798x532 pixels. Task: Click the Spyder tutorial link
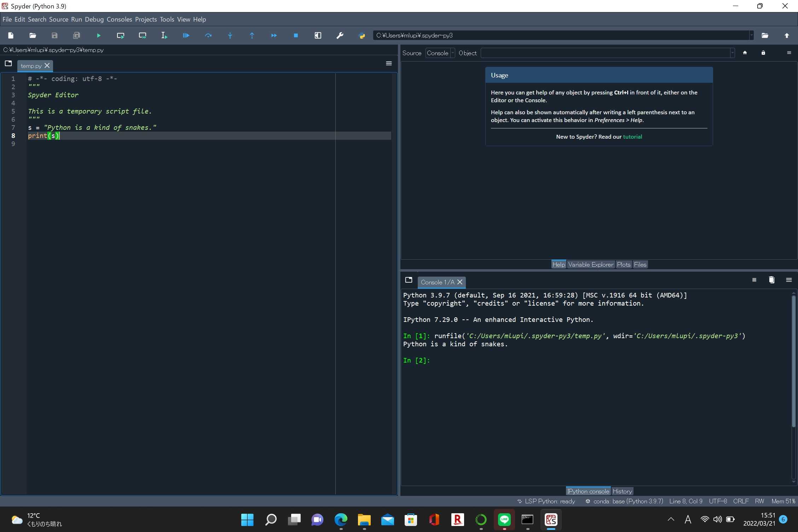pos(633,137)
